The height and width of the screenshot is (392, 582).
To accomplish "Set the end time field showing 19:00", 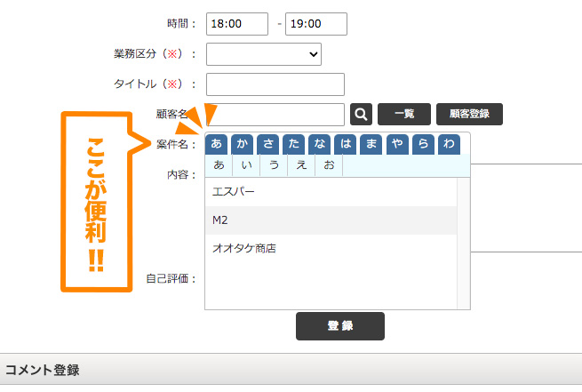I will (315, 24).
